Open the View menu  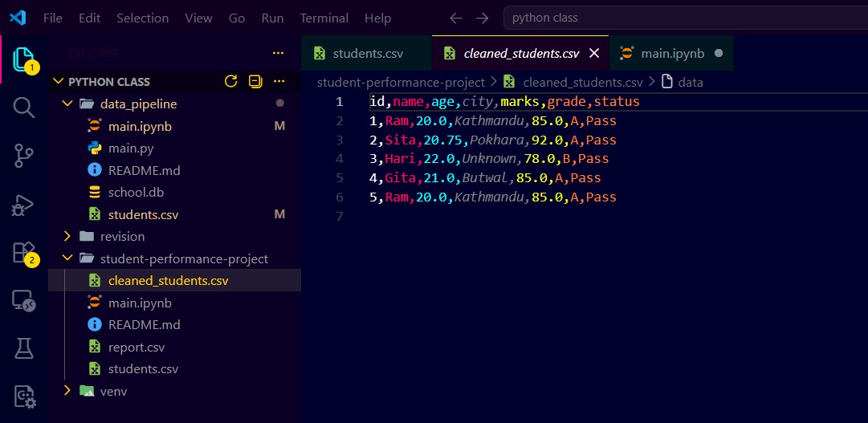[x=198, y=18]
